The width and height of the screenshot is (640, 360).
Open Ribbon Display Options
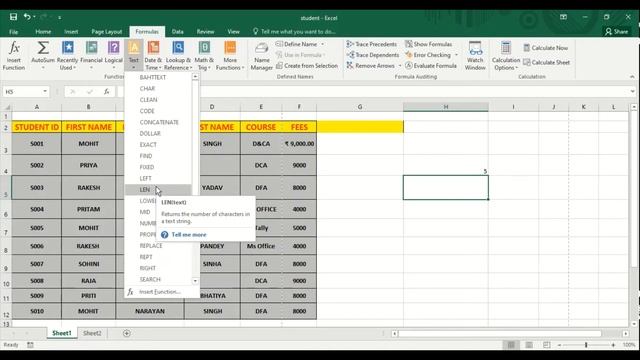(563, 17)
